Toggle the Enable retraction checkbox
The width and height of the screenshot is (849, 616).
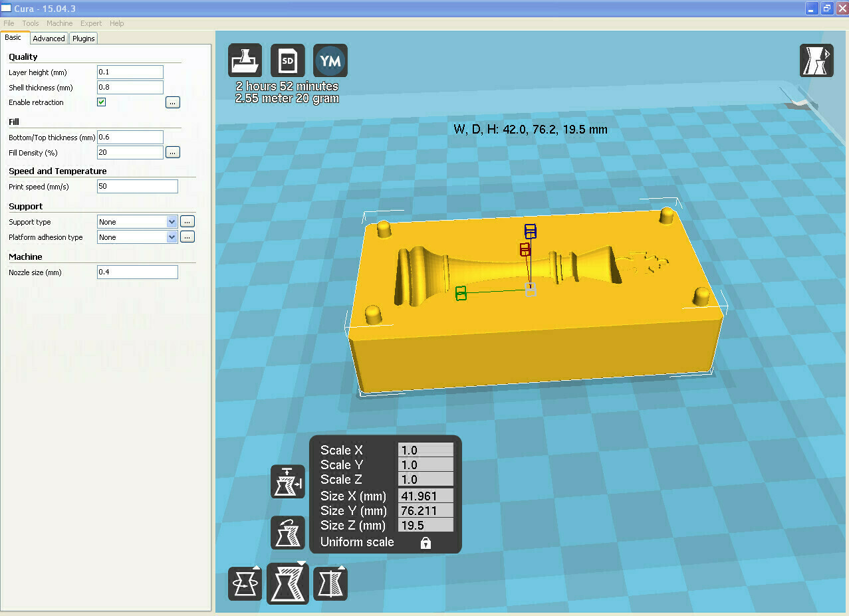click(x=102, y=102)
